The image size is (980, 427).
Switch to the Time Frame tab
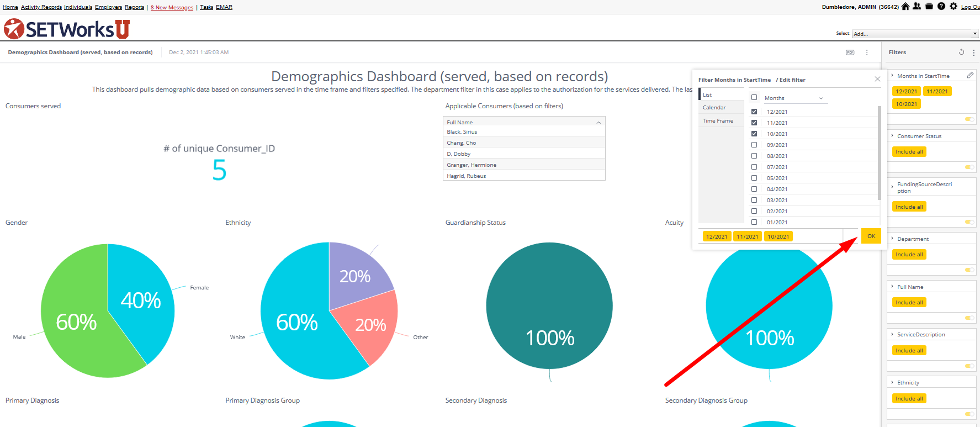(x=718, y=121)
